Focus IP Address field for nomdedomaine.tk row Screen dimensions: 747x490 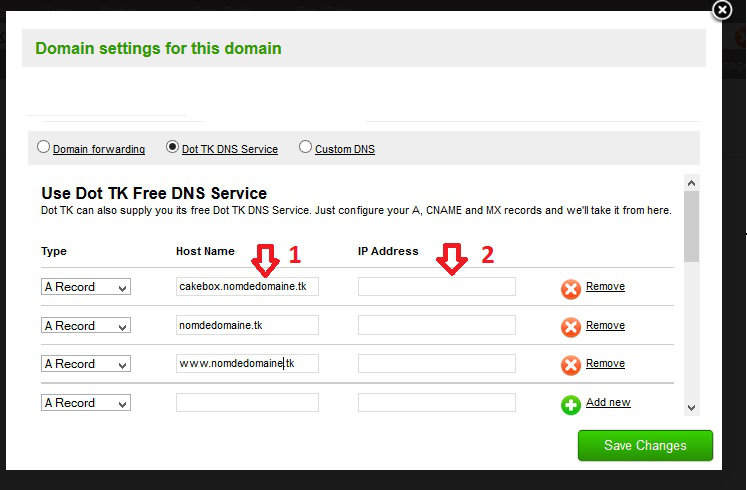(437, 325)
